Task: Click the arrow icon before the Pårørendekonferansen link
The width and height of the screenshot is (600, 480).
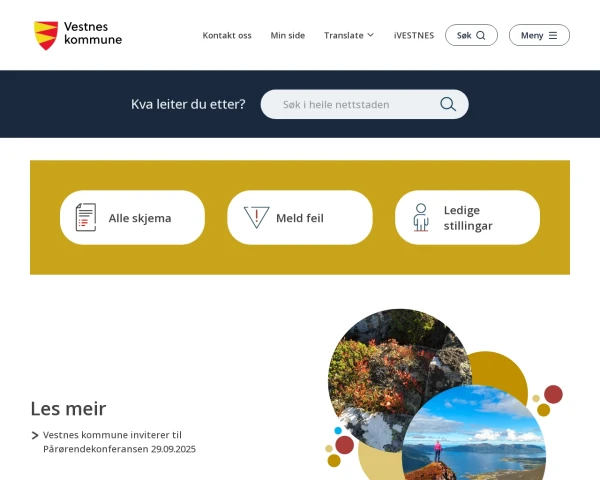Action: pos(35,435)
